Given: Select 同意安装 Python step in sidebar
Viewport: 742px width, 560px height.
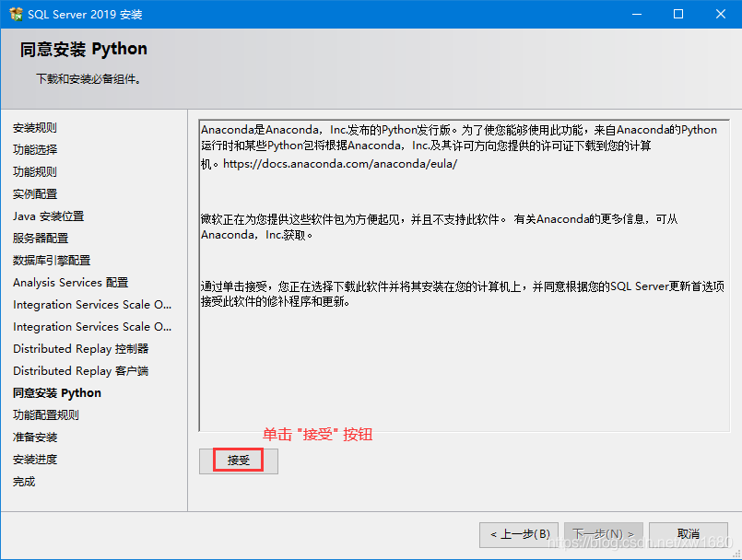Looking at the screenshot, I should 57,393.
